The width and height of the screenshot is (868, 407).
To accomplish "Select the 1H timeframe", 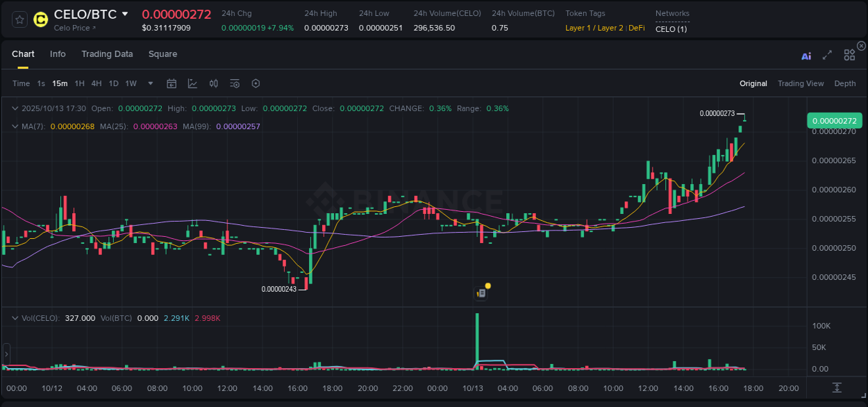I will point(80,83).
